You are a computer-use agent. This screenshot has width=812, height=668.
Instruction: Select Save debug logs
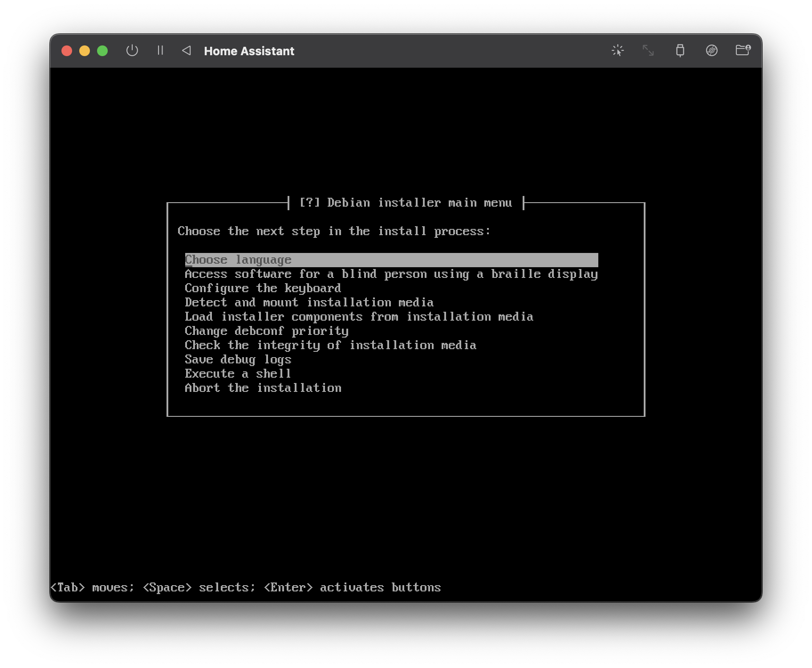(238, 360)
